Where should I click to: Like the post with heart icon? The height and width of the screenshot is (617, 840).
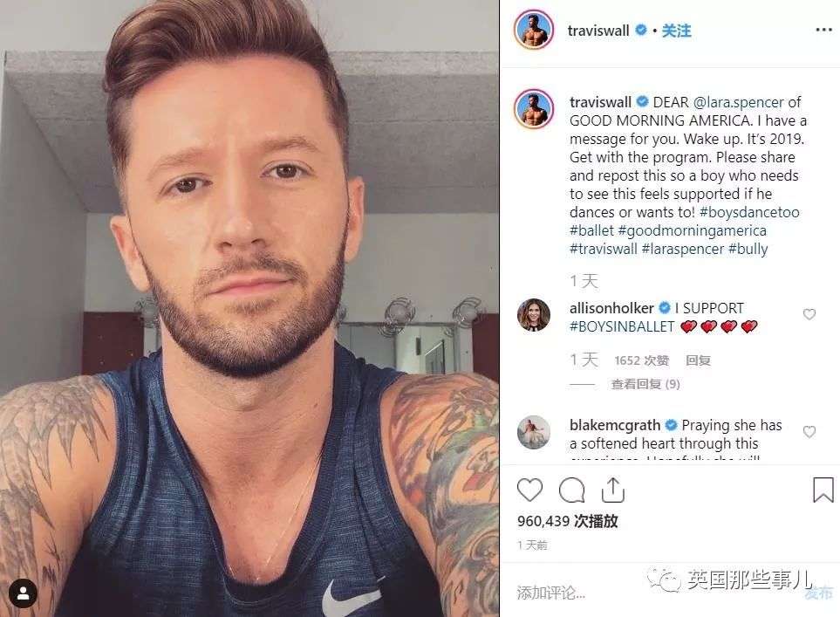coord(529,490)
